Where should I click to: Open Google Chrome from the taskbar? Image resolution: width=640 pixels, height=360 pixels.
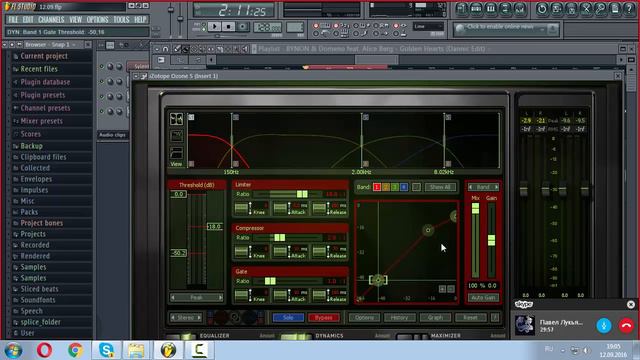point(75,350)
